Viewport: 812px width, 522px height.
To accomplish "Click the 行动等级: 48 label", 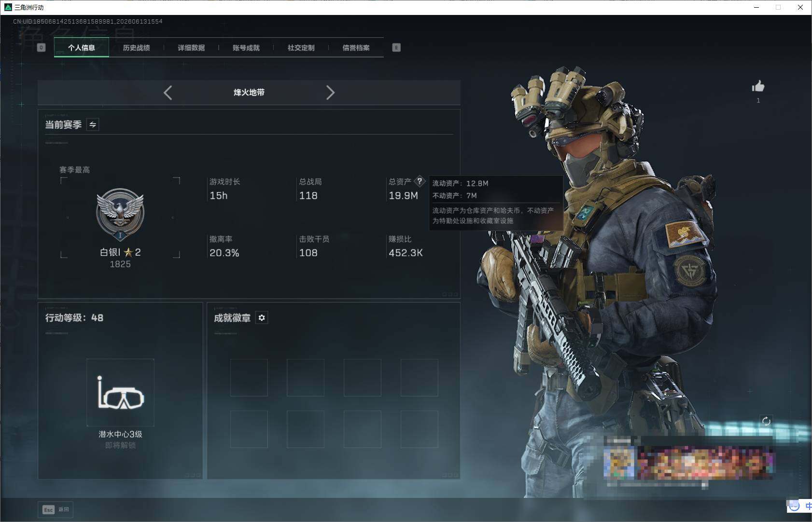I will (74, 318).
